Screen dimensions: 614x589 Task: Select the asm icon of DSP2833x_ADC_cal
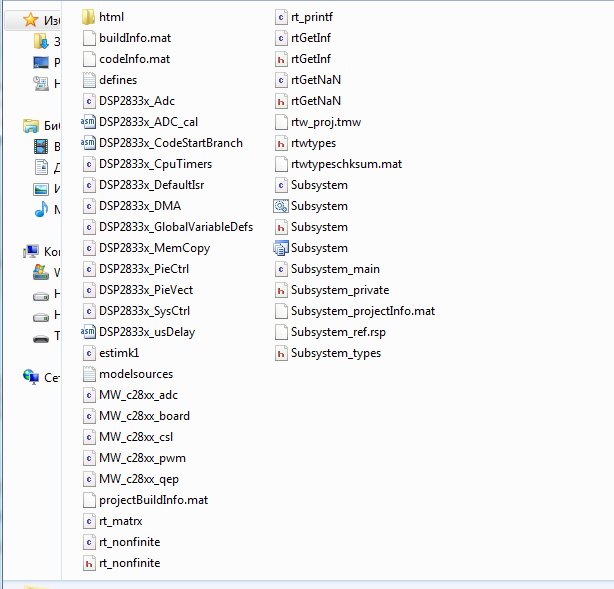click(x=88, y=122)
